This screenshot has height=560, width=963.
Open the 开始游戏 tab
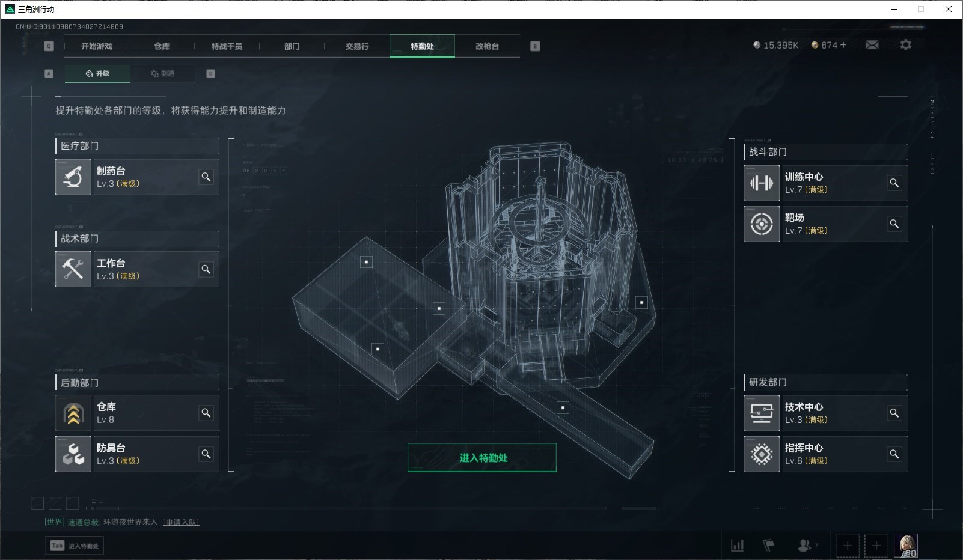pyautogui.click(x=97, y=46)
